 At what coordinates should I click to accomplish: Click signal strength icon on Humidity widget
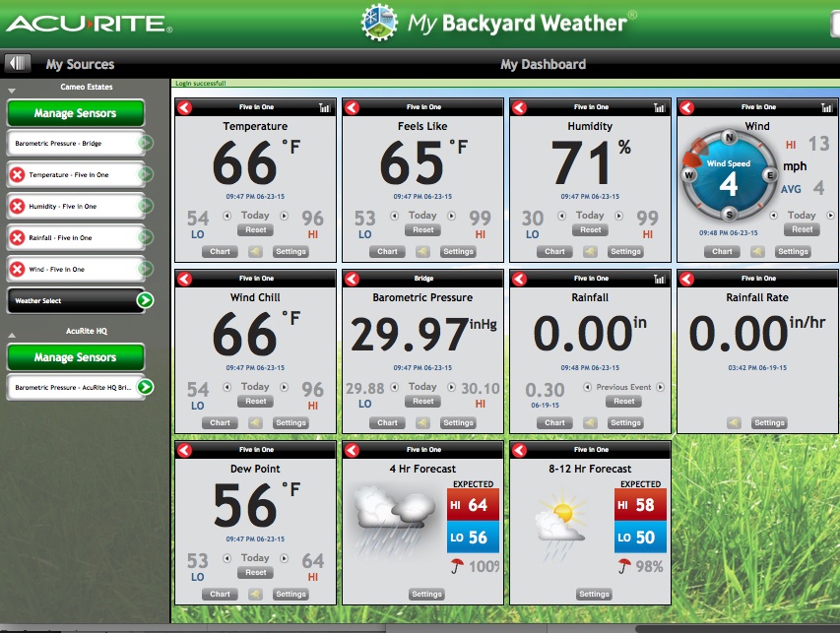[659, 107]
